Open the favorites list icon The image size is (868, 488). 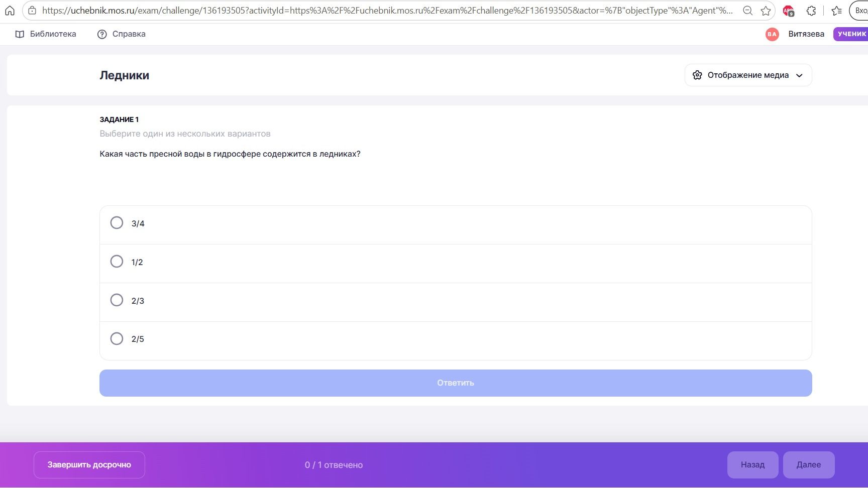(x=836, y=11)
